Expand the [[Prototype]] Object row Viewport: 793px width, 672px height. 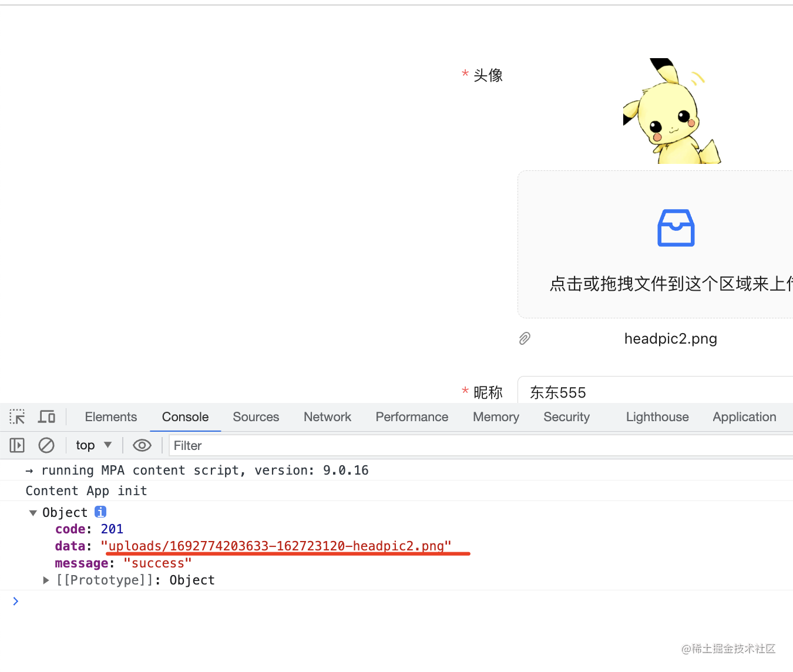point(46,580)
